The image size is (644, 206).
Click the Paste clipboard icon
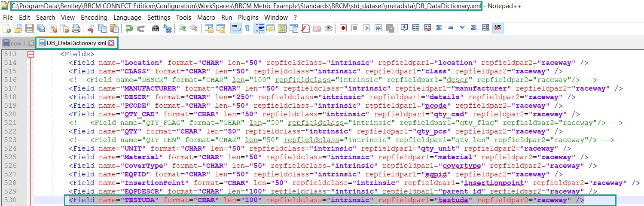(x=114, y=28)
